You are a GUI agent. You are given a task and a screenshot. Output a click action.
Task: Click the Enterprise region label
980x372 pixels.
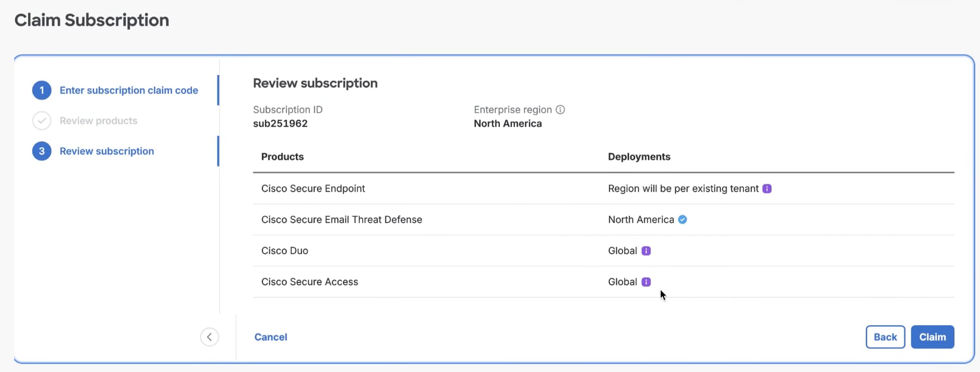click(513, 109)
